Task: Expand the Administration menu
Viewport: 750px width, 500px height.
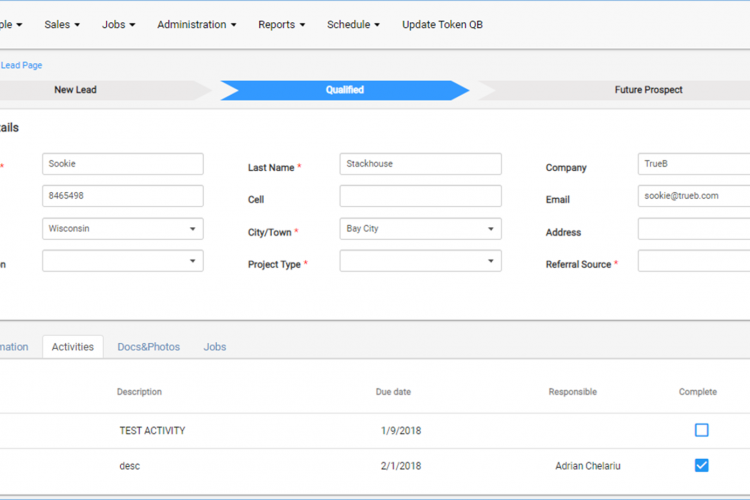Action: point(196,24)
